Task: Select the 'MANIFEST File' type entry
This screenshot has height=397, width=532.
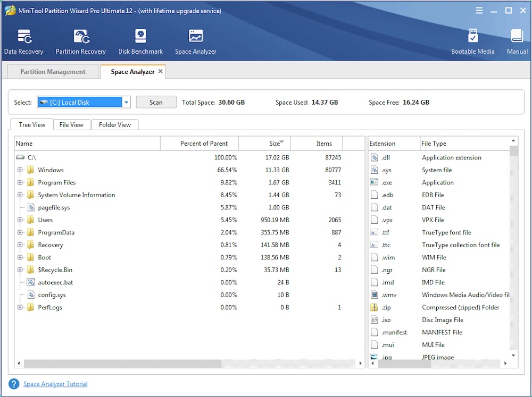Action: click(x=442, y=332)
